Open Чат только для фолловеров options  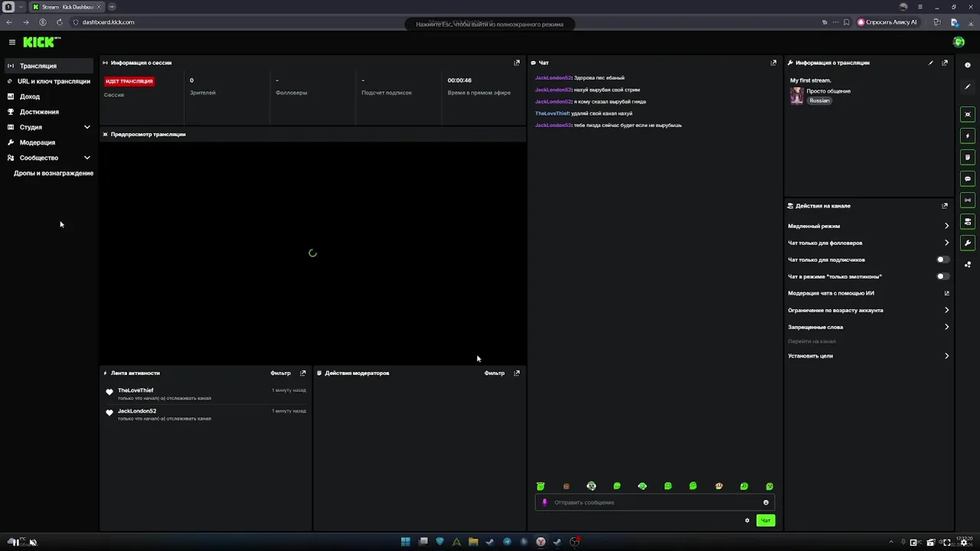(868, 243)
